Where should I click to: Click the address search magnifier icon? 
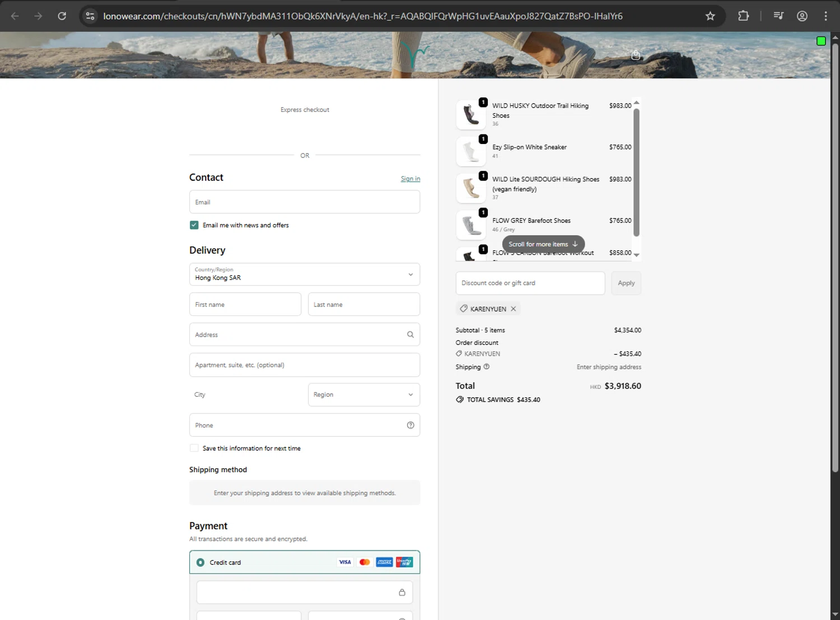tap(410, 334)
